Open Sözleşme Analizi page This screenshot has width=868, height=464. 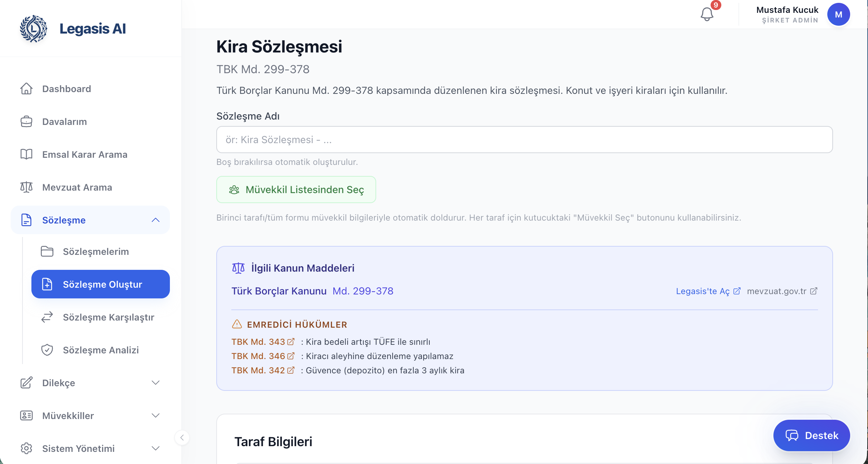click(101, 350)
